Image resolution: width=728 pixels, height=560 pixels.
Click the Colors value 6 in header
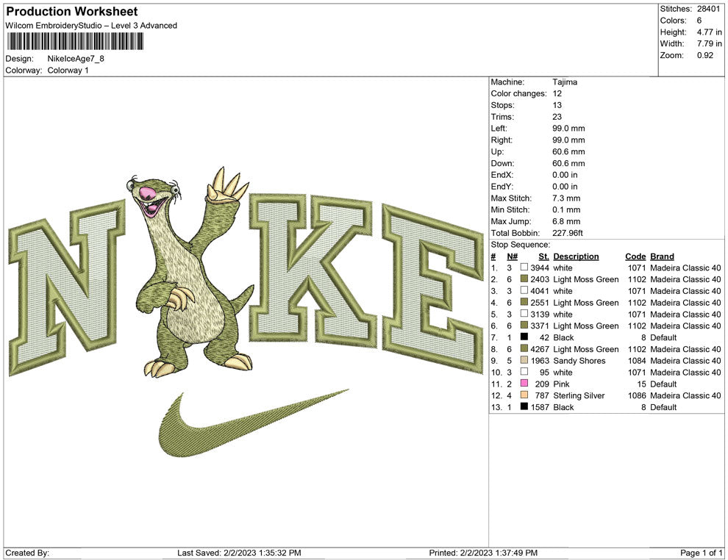tap(699, 21)
